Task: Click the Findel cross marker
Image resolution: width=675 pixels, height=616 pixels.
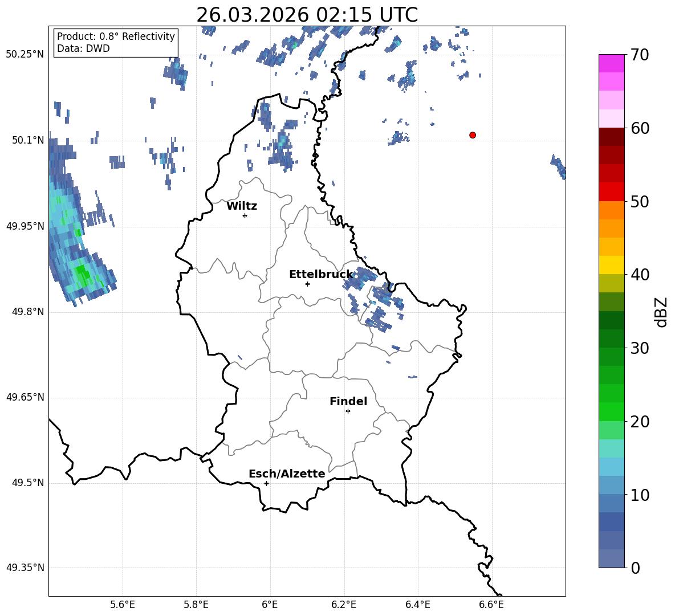Action: [x=348, y=411]
